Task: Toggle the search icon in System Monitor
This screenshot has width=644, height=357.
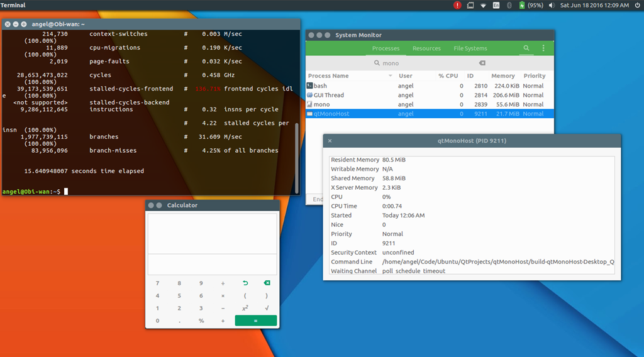Action: coord(526,48)
